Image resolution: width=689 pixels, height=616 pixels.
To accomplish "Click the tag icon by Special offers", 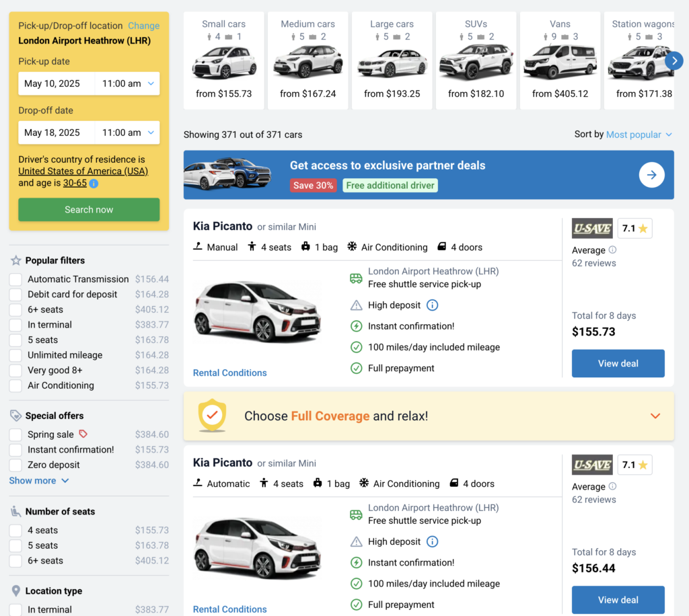I will click(16, 416).
